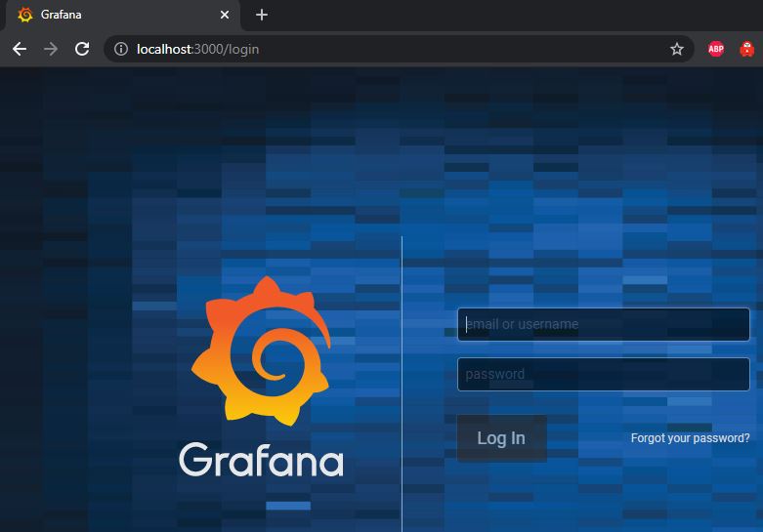Click the browser forward arrow

click(x=51, y=49)
